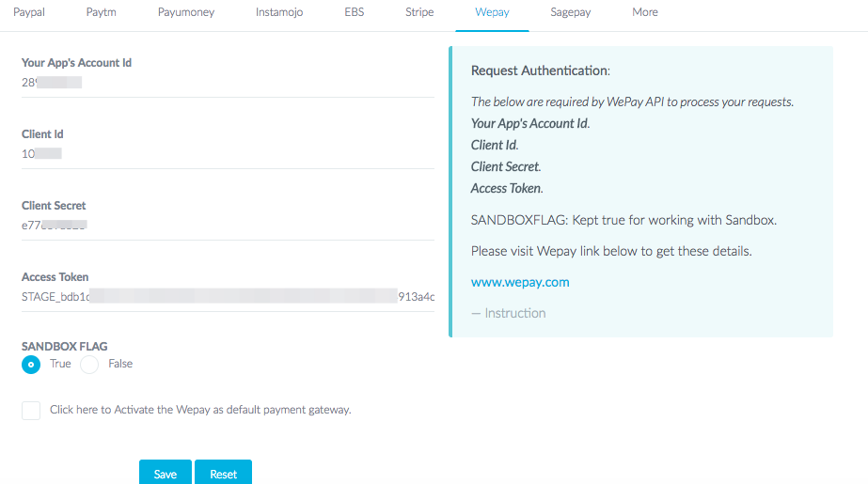The height and width of the screenshot is (484, 868).
Task: Switch to the Paytm tab
Action: (x=101, y=12)
